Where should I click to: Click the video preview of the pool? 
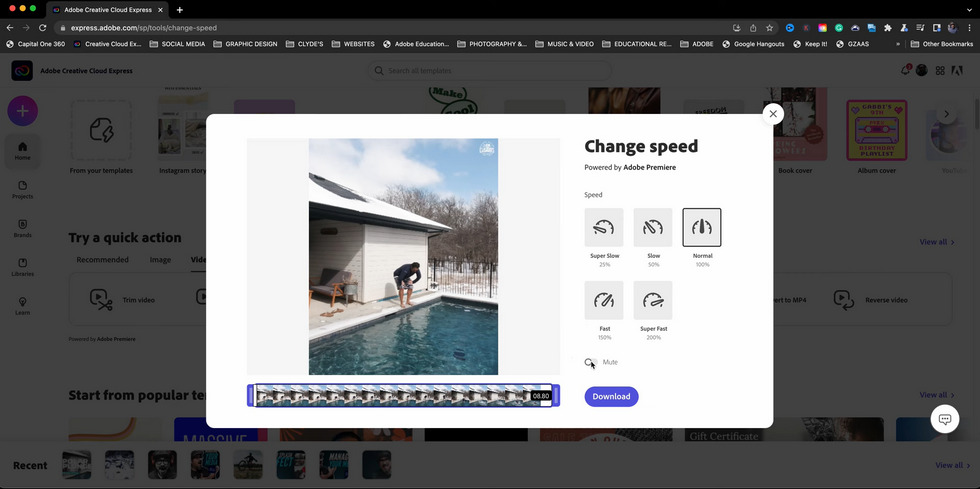403,256
